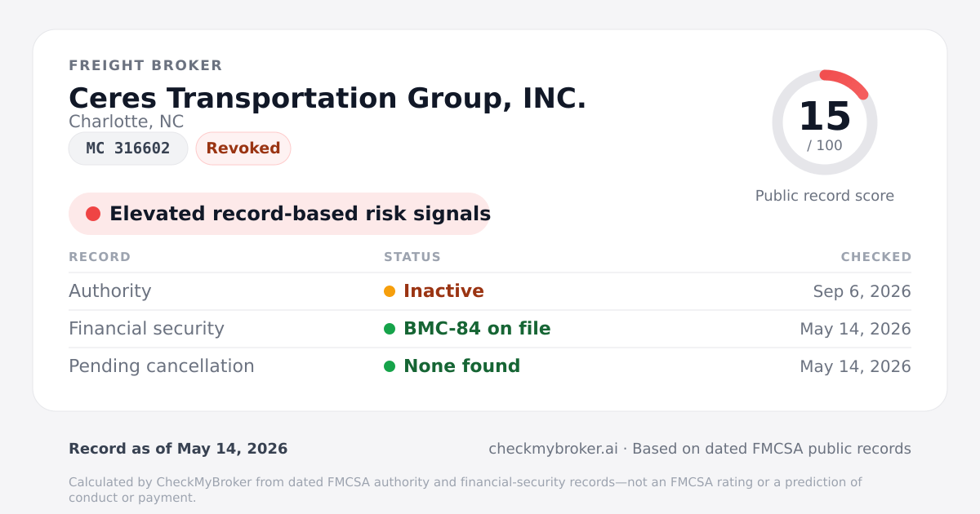Click the green dot beside None found

[x=390, y=366]
